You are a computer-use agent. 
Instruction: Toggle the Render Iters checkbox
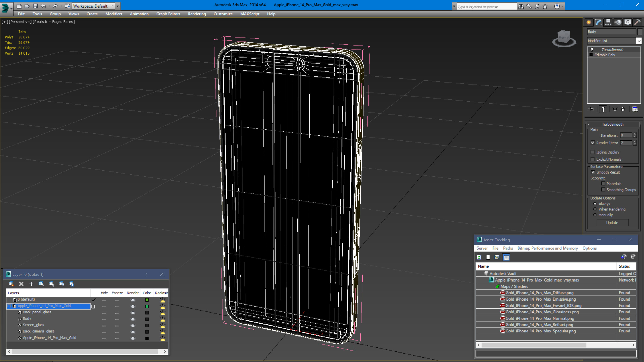click(x=593, y=143)
